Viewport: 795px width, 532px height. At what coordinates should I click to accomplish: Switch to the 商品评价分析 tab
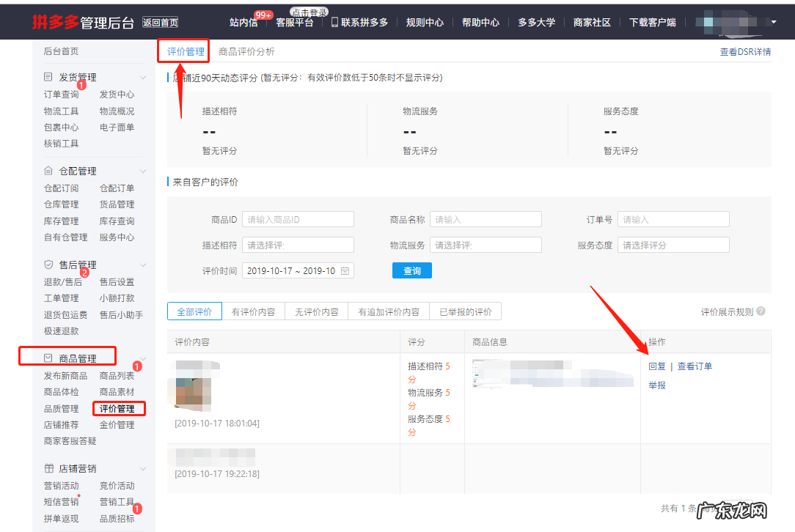point(246,53)
